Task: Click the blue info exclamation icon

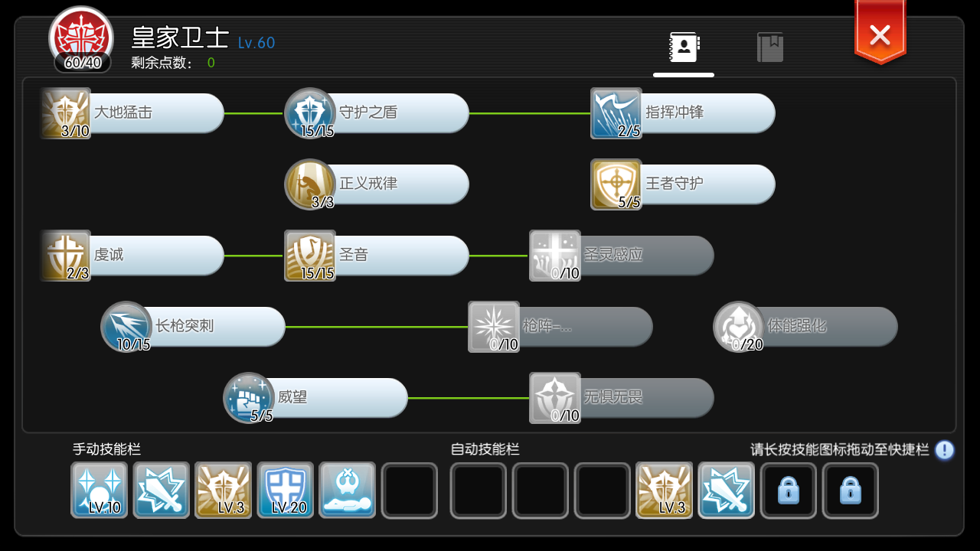Action: [x=945, y=450]
